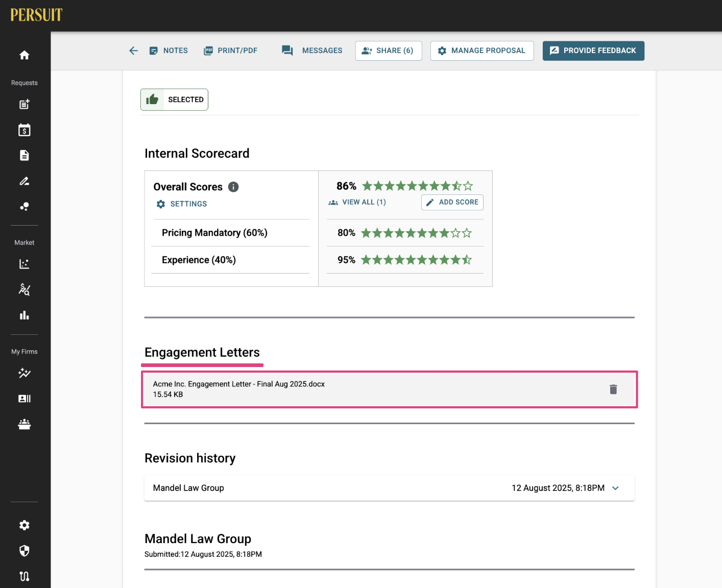
Task: Click the Engagement Letters heading
Action: (202, 352)
